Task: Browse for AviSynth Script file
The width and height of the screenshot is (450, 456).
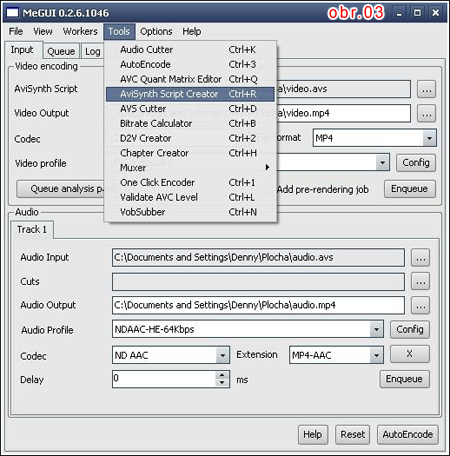Action: tap(427, 89)
